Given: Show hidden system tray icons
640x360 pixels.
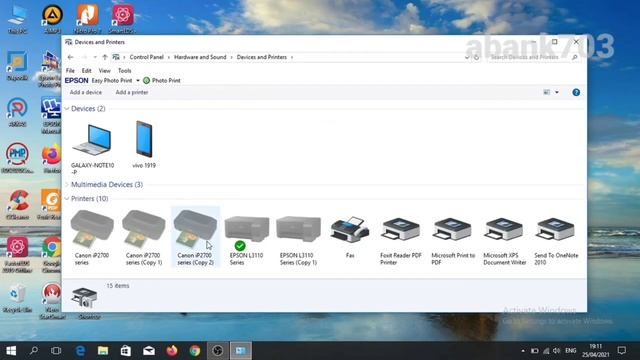Looking at the screenshot, I should 523,351.
